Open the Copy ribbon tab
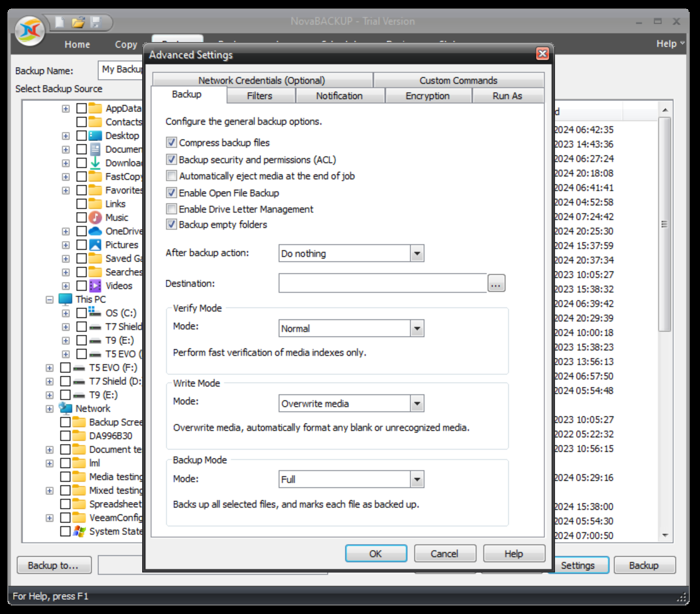Image resolution: width=700 pixels, height=614 pixels. tap(126, 44)
